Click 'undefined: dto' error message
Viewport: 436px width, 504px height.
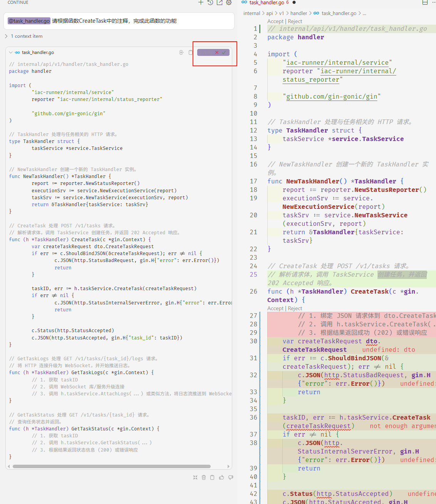pos(389,350)
